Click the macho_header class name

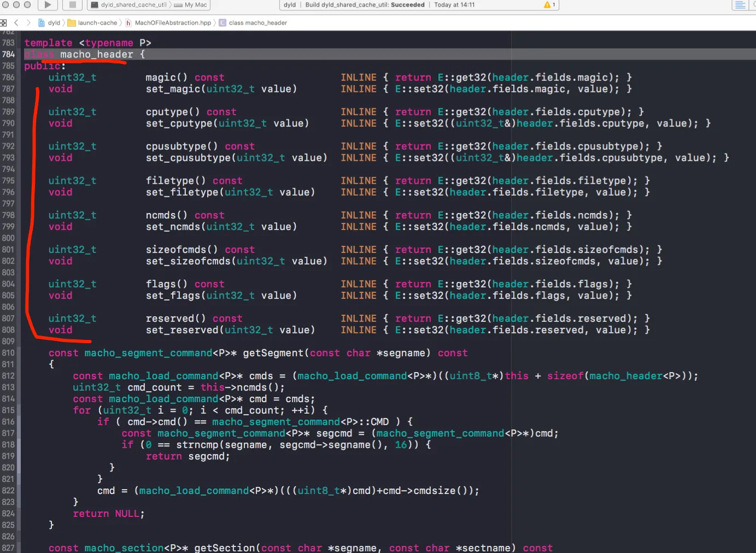(96, 54)
